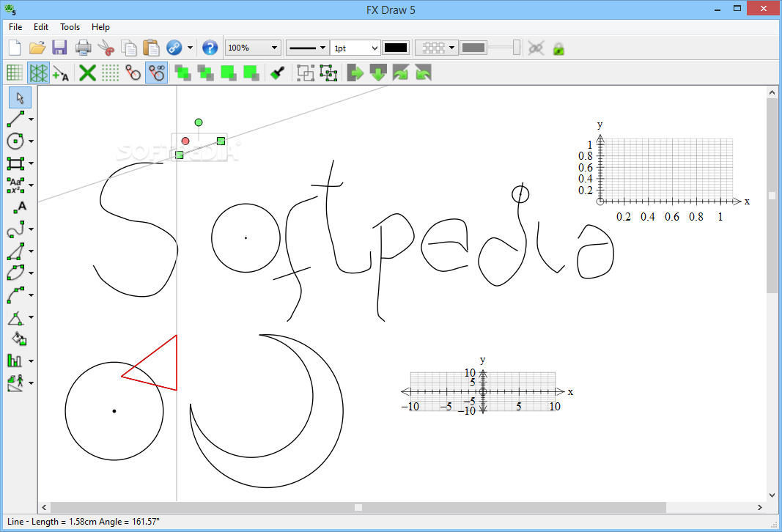The width and height of the screenshot is (782, 532).
Task: Print the drawing using the printer icon
Action: pos(84,48)
